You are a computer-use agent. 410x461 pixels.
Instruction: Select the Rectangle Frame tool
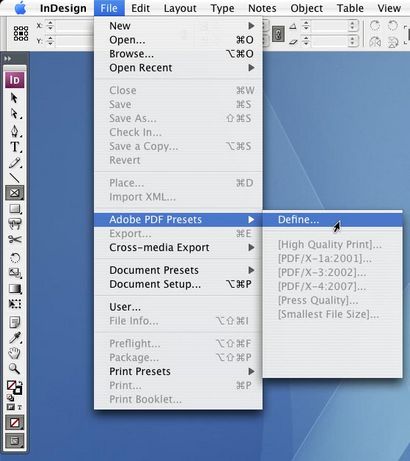click(14, 193)
